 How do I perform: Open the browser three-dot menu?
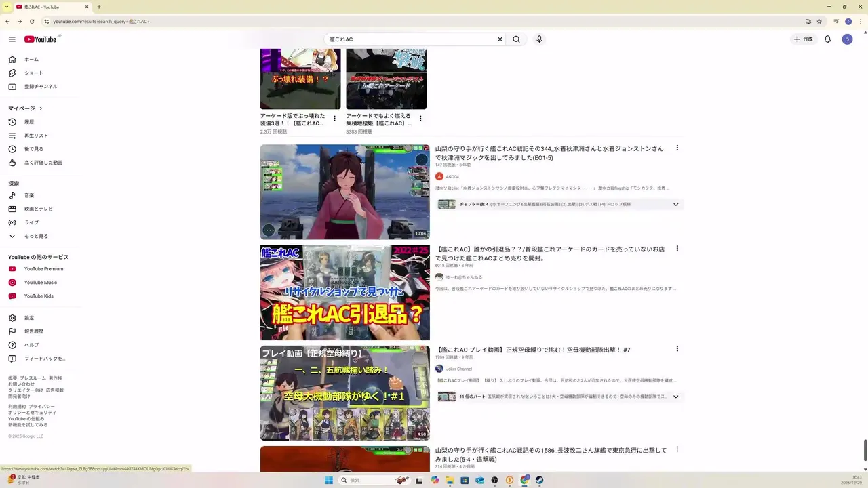[x=859, y=21]
